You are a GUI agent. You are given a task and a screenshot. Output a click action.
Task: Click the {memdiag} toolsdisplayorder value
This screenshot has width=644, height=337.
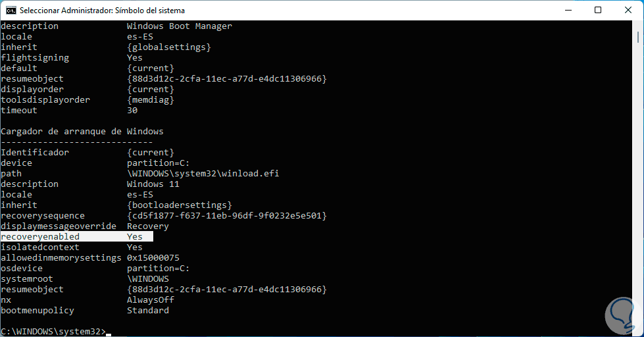[x=150, y=100]
